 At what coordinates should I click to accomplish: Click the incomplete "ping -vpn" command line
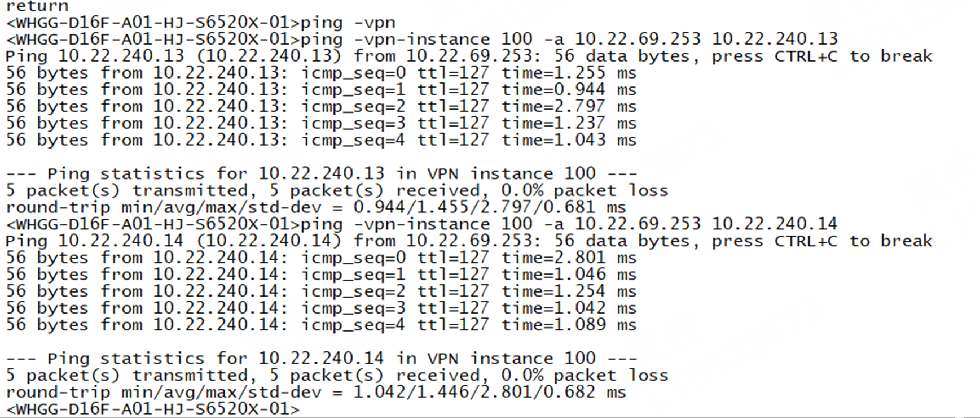(x=201, y=23)
